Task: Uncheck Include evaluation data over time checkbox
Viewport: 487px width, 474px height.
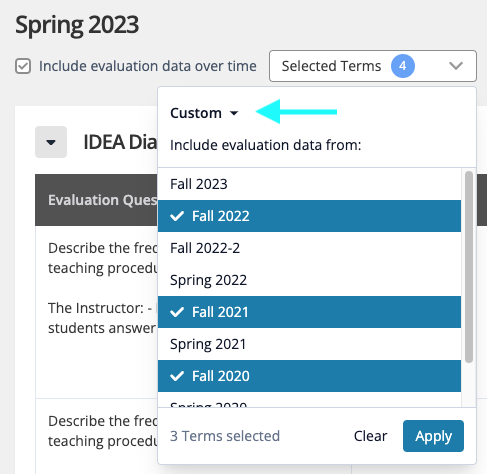Action: (23, 66)
